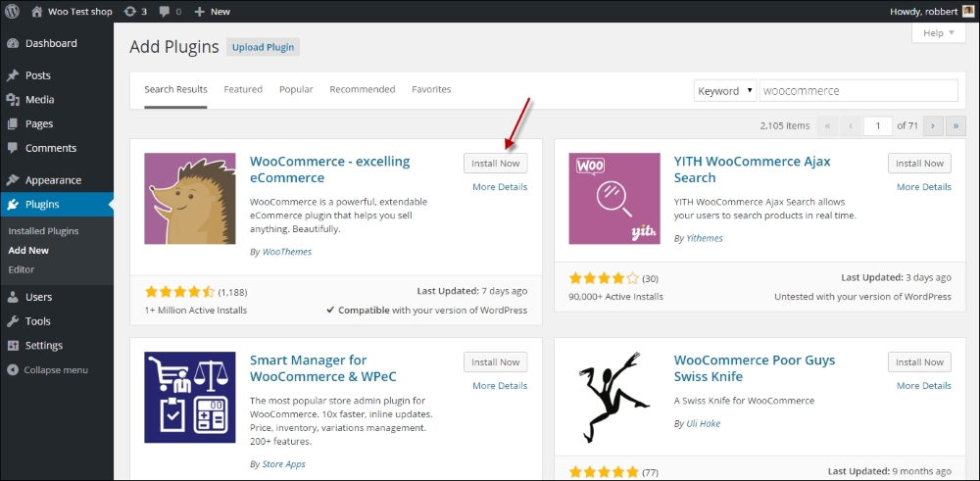The height and width of the screenshot is (481, 980).
Task: Click the WordPress logo icon
Action: (12, 12)
